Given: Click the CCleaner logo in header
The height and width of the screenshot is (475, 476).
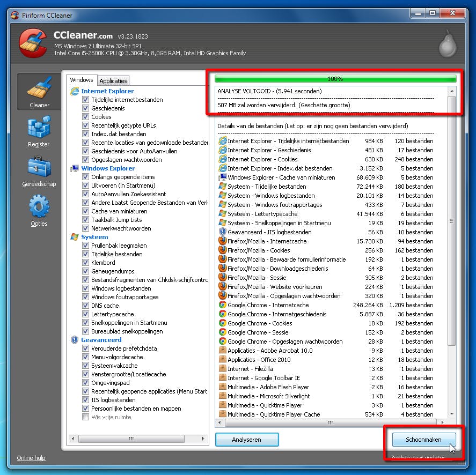Looking at the screenshot, I should coord(33,43).
